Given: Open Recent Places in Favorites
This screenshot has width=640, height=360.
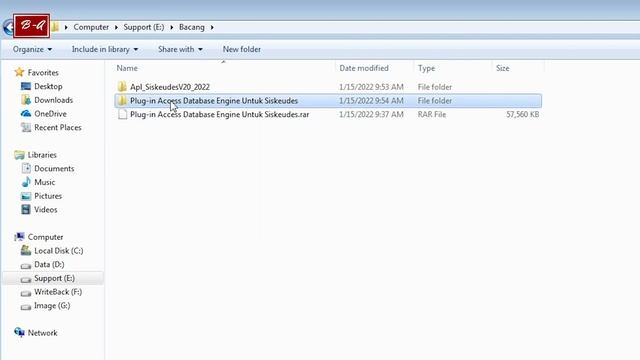Looking at the screenshot, I should coord(58,127).
